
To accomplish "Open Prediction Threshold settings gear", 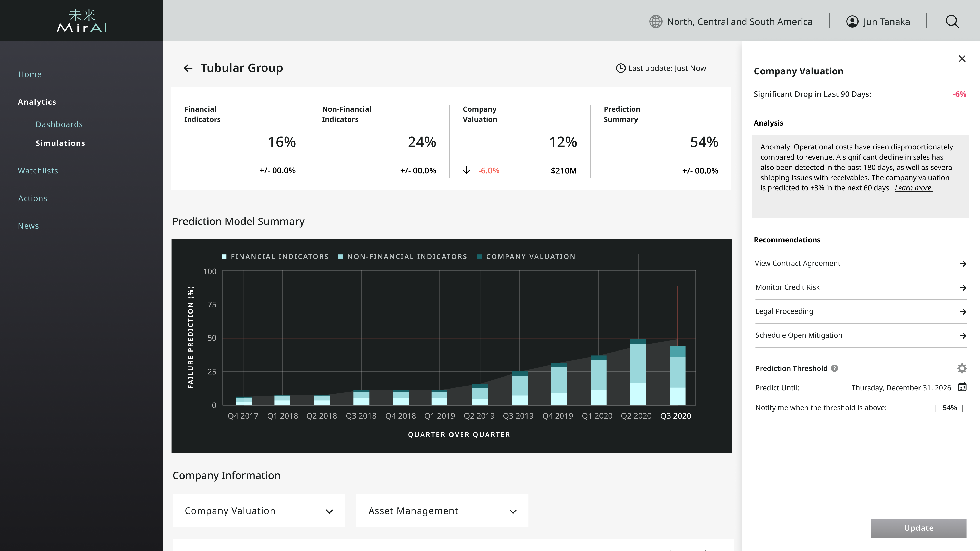I will tap(962, 368).
